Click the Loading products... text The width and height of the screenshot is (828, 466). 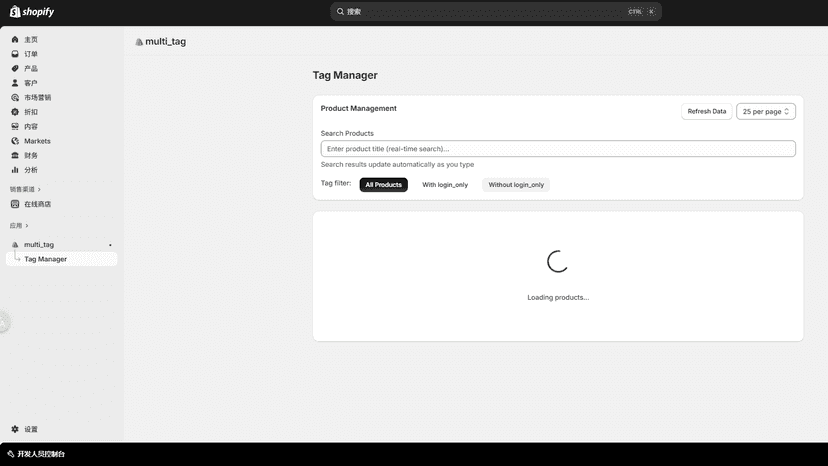coord(558,297)
